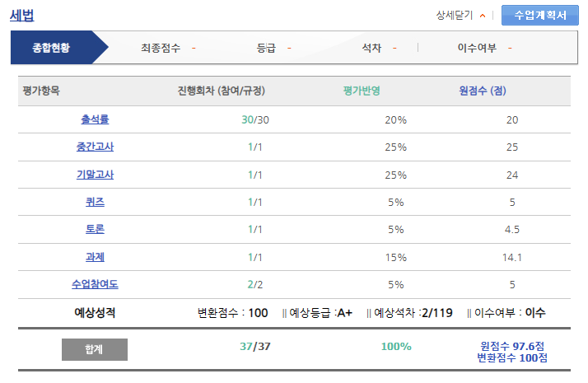Screen dimensions: 588x383
Task: Click the 15% weight in 과제 row
Action: [395, 257]
